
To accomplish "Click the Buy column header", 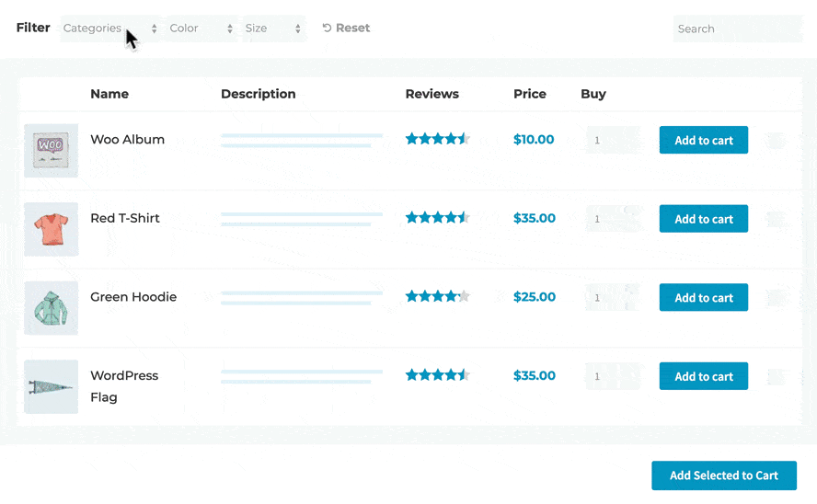I will pos(593,94).
